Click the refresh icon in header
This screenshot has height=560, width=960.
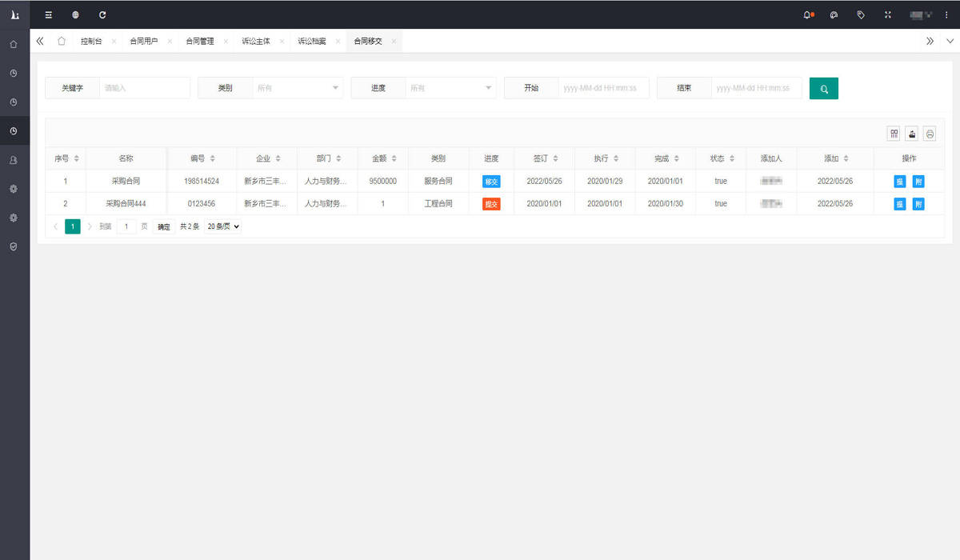click(102, 14)
